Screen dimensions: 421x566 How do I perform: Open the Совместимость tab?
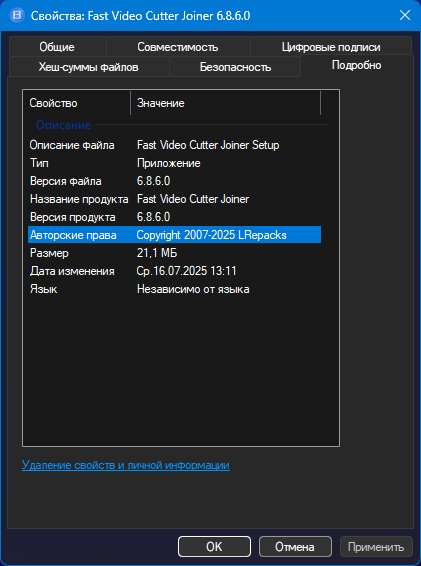(178, 47)
